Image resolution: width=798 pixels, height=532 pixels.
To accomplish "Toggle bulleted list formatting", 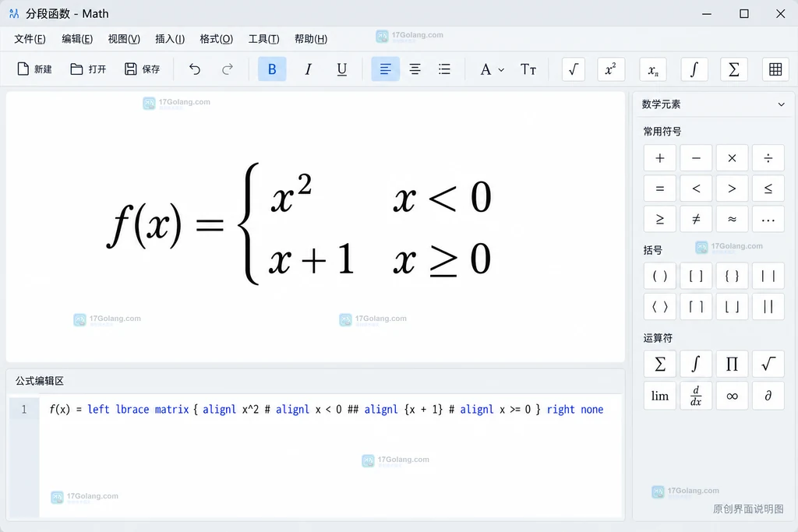I will tap(444, 69).
